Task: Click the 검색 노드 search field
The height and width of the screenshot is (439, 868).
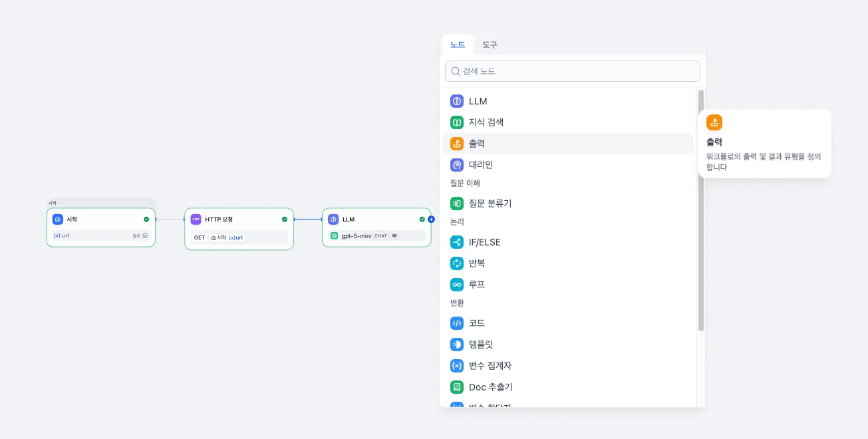Action: click(x=572, y=71)
